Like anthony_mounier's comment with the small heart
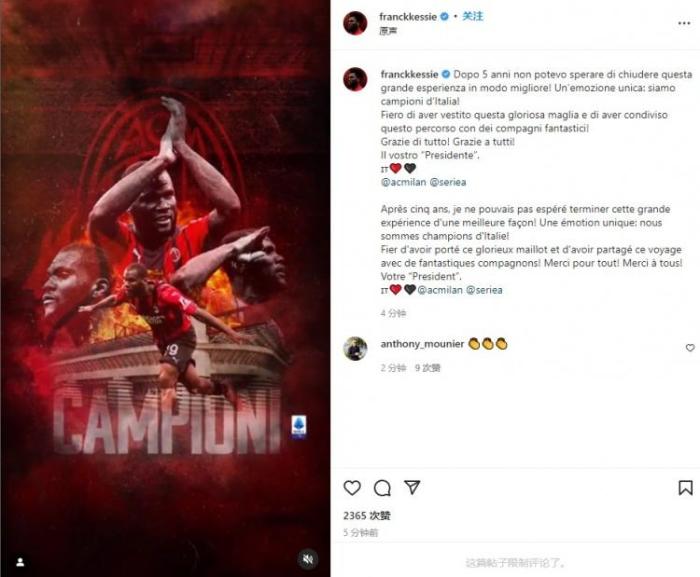The height and width of the screenshot is (577, 700). (x=690, y=347)
